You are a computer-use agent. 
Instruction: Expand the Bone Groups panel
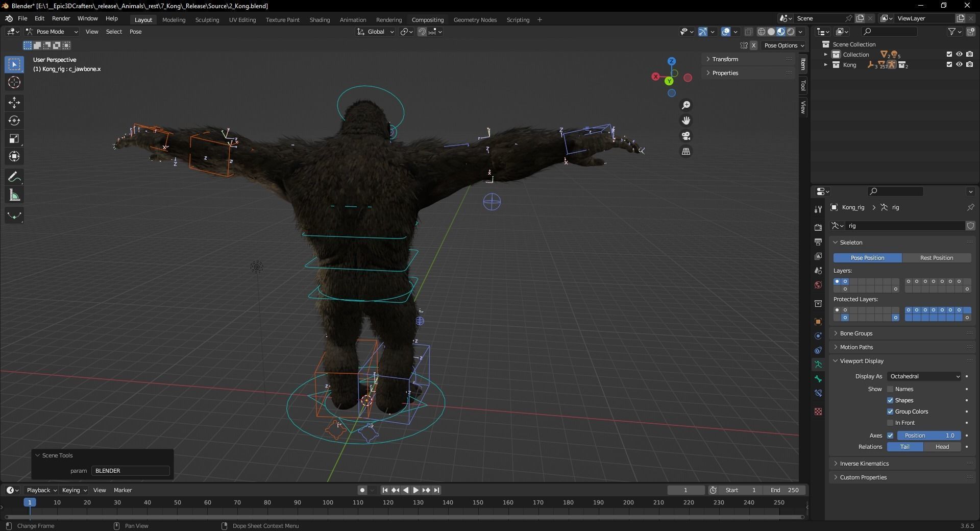[856, 333]
